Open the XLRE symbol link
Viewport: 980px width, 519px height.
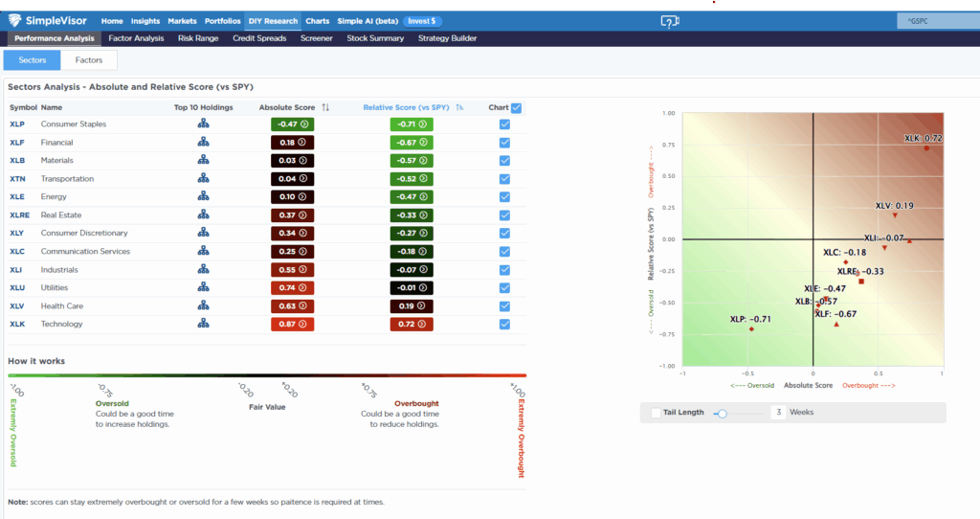(x=19, y=215)
